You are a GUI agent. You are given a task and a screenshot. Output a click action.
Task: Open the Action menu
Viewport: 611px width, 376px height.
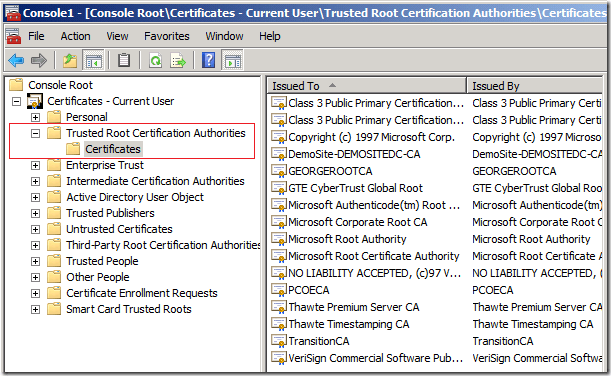75,36
